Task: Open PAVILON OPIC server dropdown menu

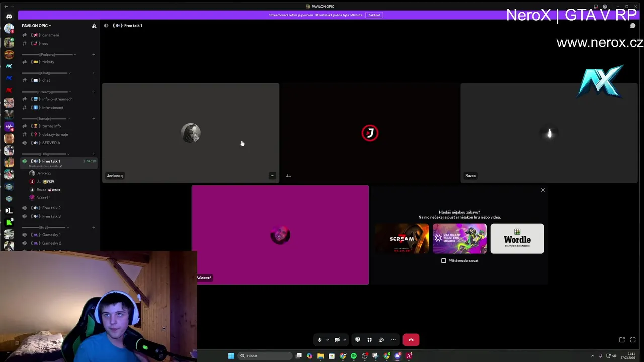Action: coord(36,26)
